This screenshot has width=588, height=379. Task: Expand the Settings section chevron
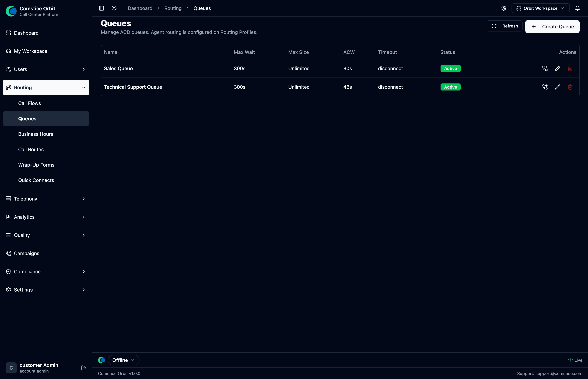click(x=83, y=290)
